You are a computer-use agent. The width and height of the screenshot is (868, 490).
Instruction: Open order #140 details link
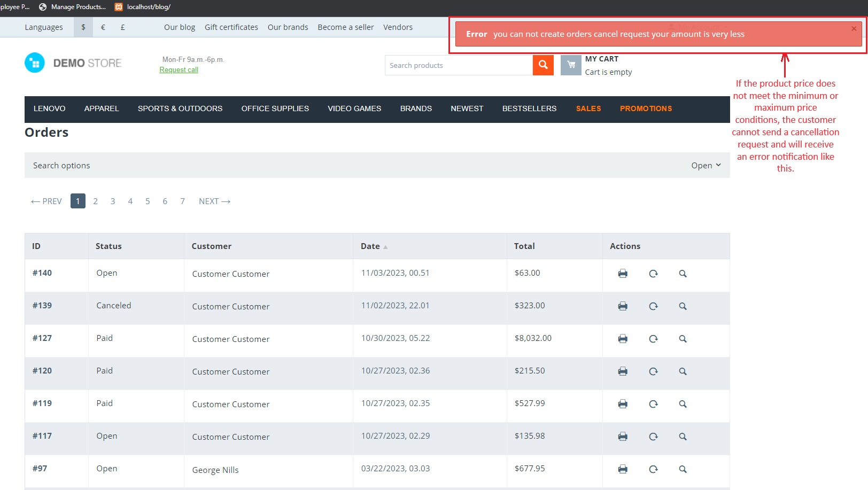point(42,273)
